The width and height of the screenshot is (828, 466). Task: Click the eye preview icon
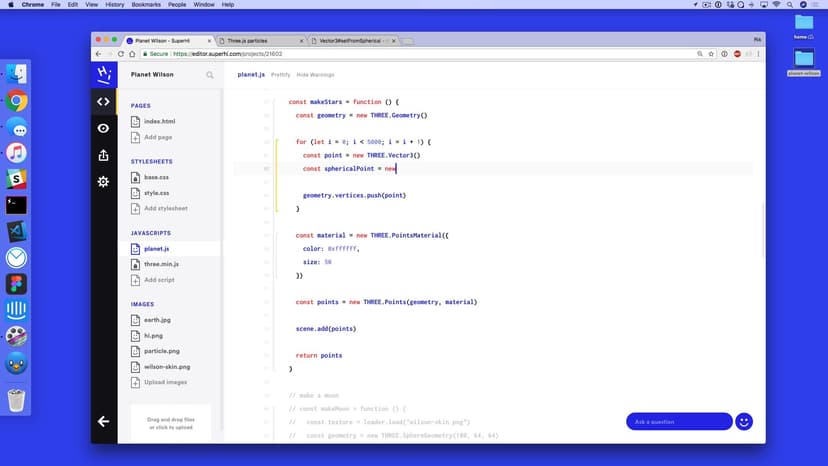coord(103,128)
